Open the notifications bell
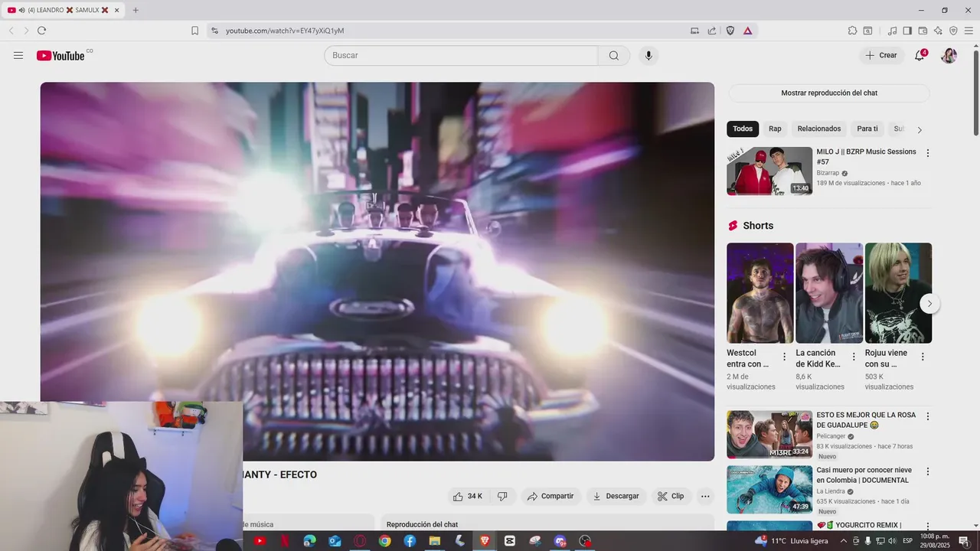This screenshot has width=980, height=551. 920,55
